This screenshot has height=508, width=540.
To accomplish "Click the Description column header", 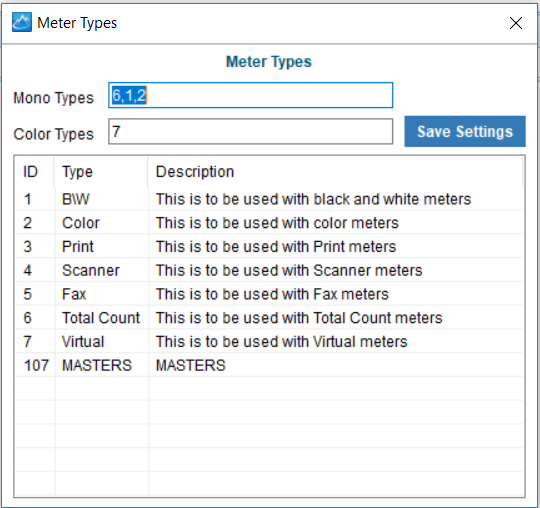I will pyautogui.click(x=335, y=172).
